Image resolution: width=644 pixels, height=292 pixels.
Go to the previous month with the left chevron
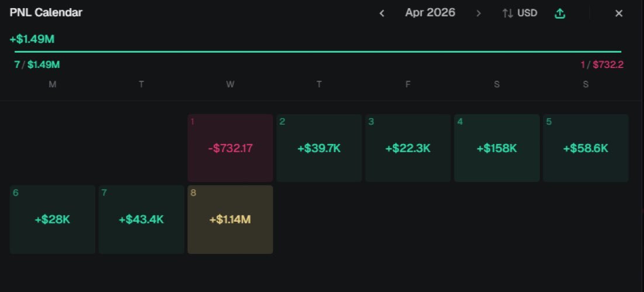tap(382, 13)
